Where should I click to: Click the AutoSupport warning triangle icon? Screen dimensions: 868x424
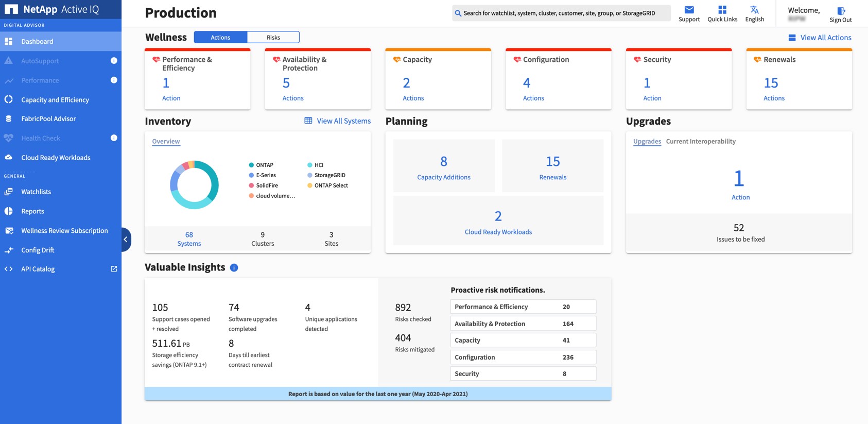9,61
